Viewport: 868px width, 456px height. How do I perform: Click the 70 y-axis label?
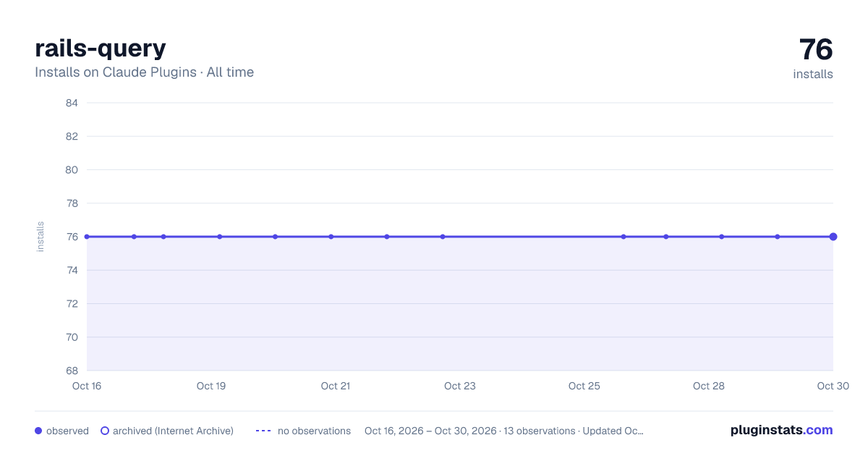tap(72, 337)
